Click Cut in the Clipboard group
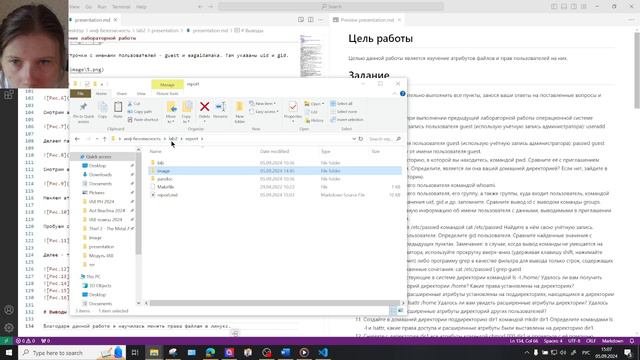 click(x=134, y=104)
